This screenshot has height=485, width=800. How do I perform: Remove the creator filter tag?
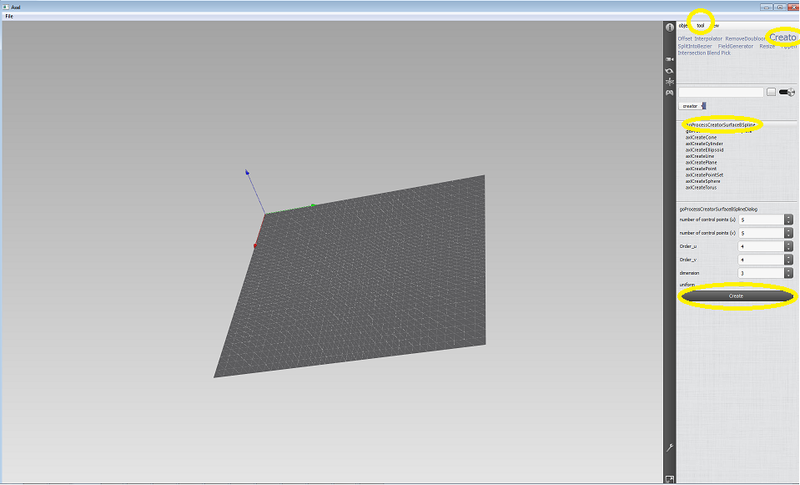click(x=704, y=105)
